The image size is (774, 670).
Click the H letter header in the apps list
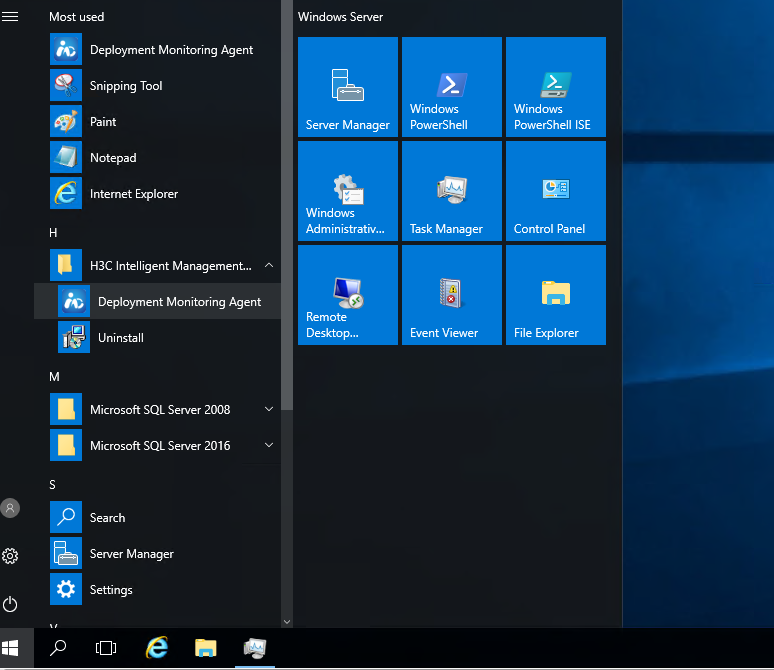click(x=53, y=233)
